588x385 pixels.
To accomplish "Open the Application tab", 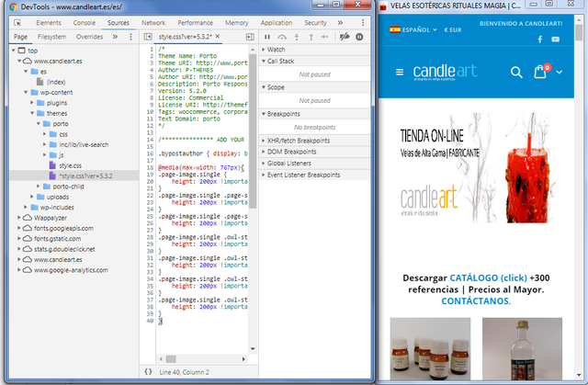I will (x=277, y=22).
